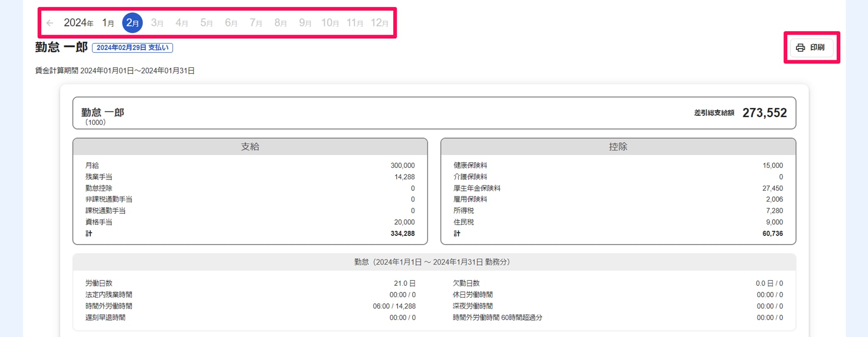Switch to the 1月 payslip
Image resolution: width=868 pixels, height=337 pixels.
[108, 23]
